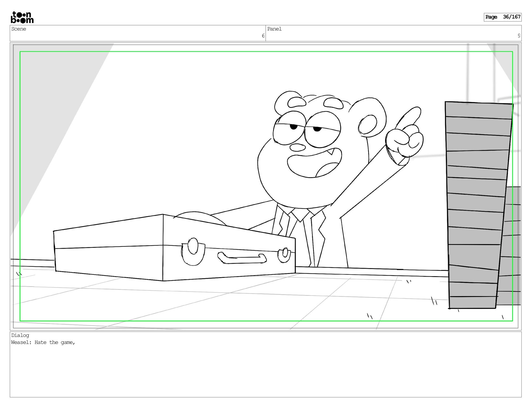This screenshot has height=412, width=532.
Task: Click the Dialog section label
Action: pos(20,335)
